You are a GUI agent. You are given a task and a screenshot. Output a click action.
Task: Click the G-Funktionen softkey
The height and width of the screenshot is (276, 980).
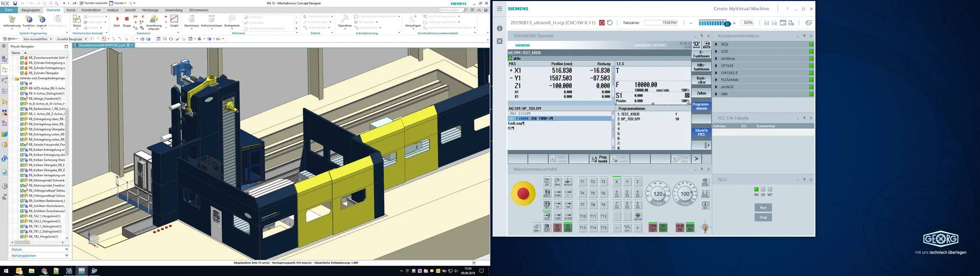pyautogui.click(x=701, y=54)
